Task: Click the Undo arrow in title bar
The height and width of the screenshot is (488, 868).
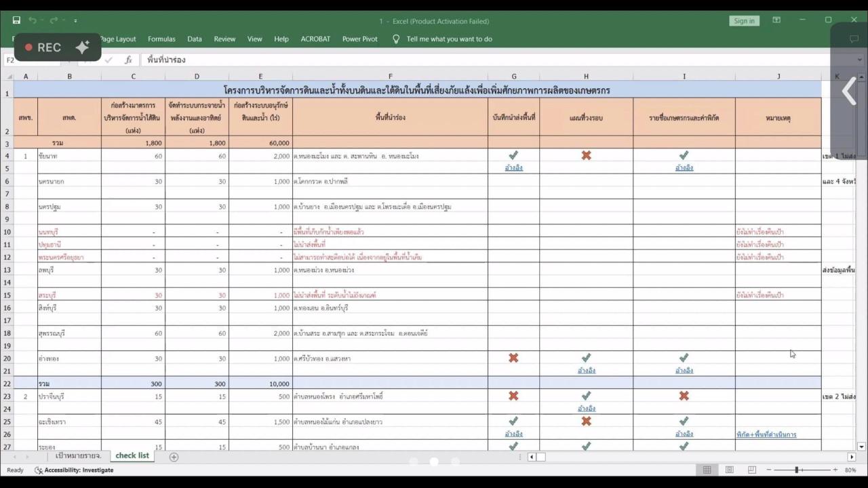Action: click(33, 20)
